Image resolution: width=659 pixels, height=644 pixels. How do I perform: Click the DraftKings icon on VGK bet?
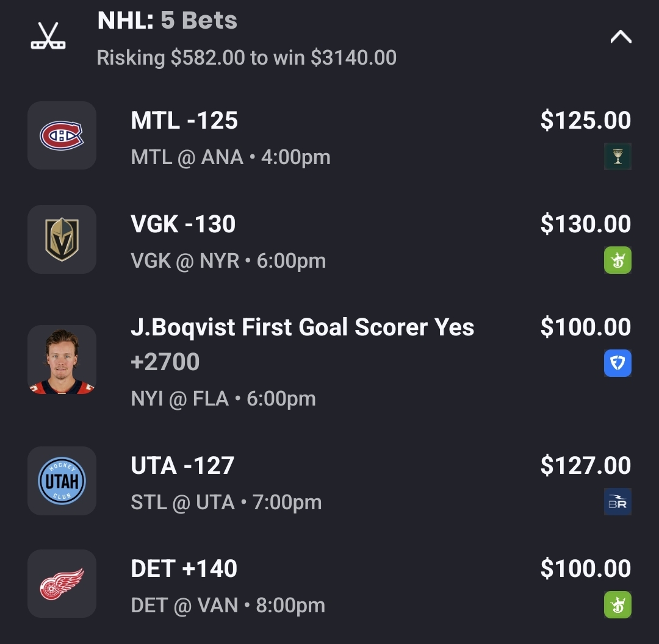[618, 260]
